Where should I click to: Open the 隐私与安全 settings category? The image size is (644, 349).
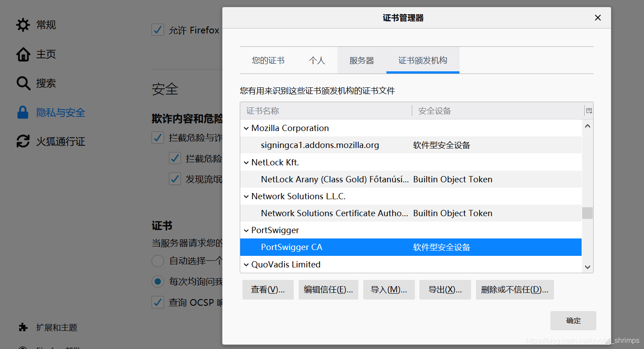tap(61, 113)
